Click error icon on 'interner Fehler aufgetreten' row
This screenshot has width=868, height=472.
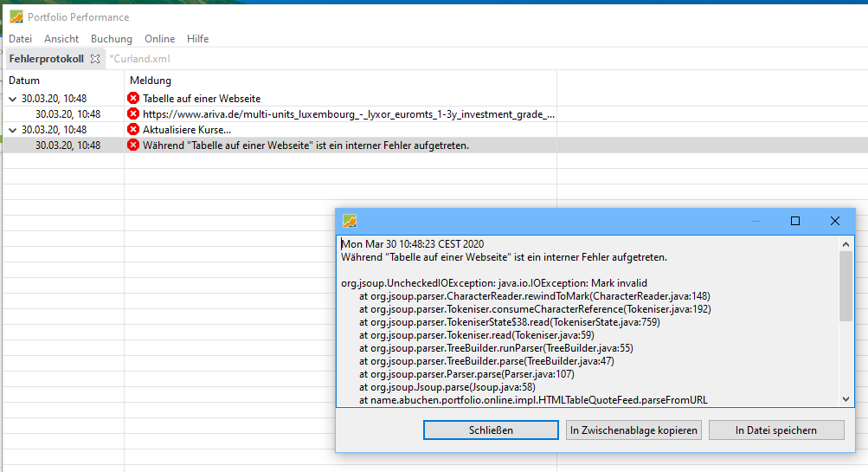(x=133, y=145)
